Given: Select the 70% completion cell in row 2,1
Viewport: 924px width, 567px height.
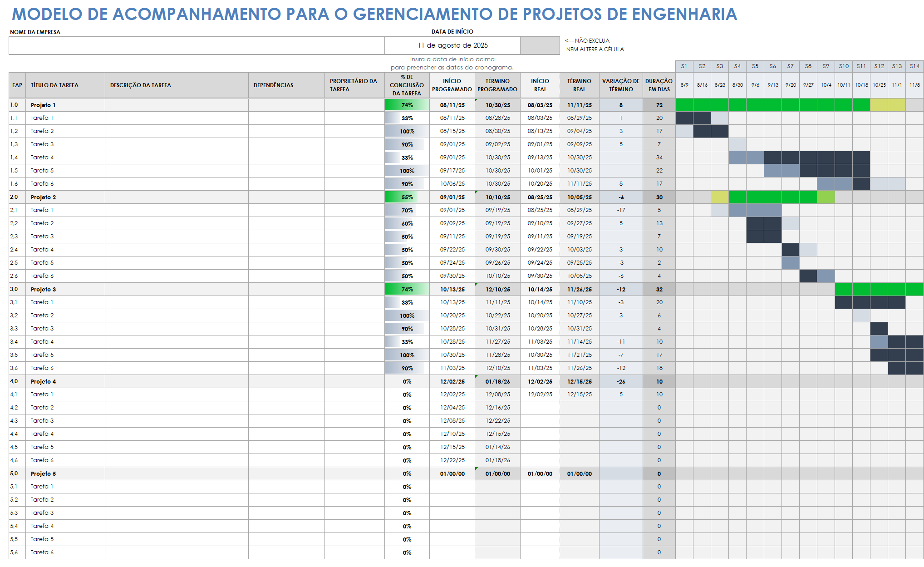Looking at the screenshot, I should point(407,210).
